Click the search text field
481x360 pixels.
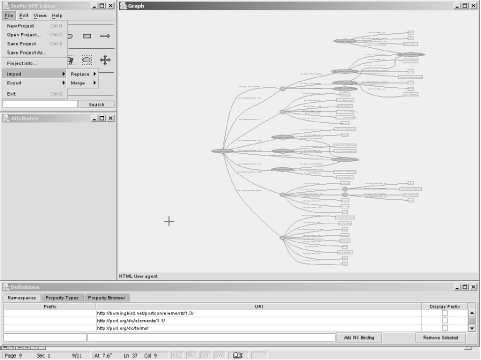(40, 104)
